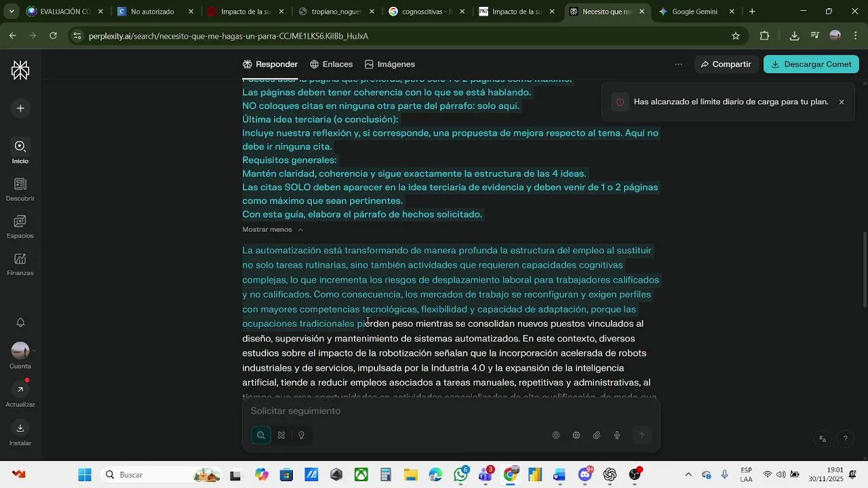868x488 pixels.
Task: Open Chrome three-dot menu
Action: tap(854, 36)
